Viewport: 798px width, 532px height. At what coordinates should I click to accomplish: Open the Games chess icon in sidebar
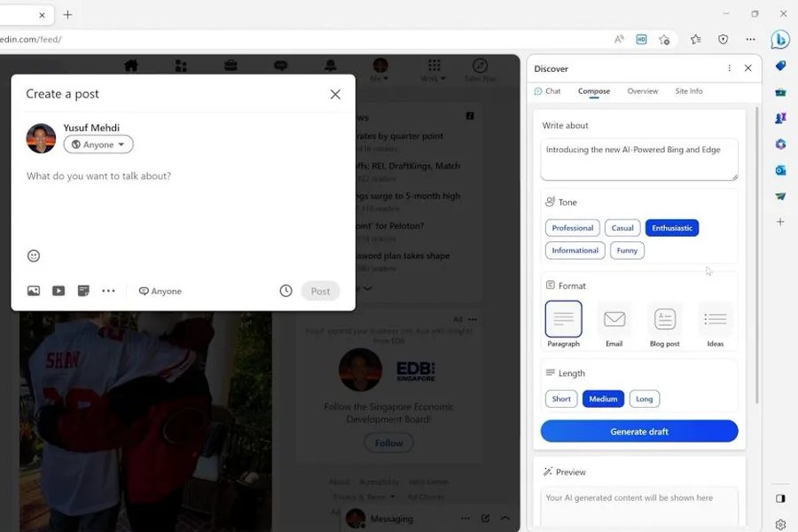click(x=780, y=118)
